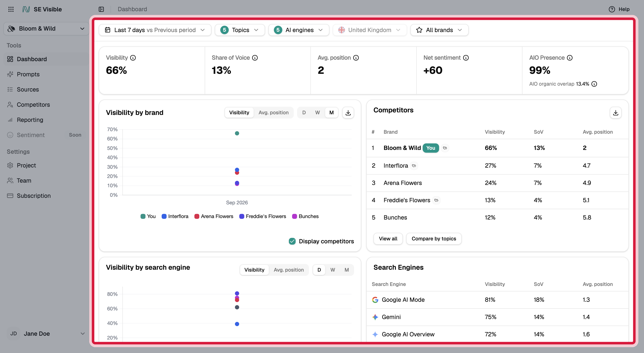The height and width of the screenshot is (353, 644).
Task: Click the View all competitors button
Action: click(388, 239)
